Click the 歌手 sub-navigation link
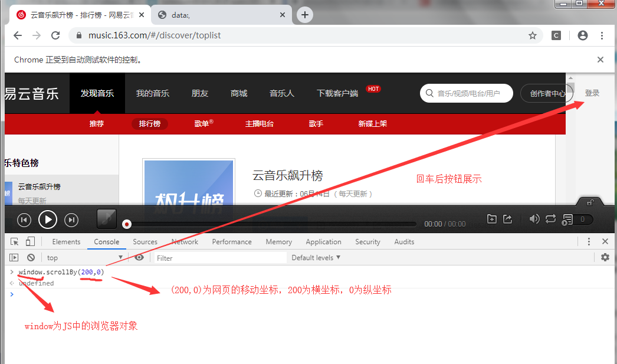Image resolution: width=617 pixels, height=364 pixels. (316, 123)
